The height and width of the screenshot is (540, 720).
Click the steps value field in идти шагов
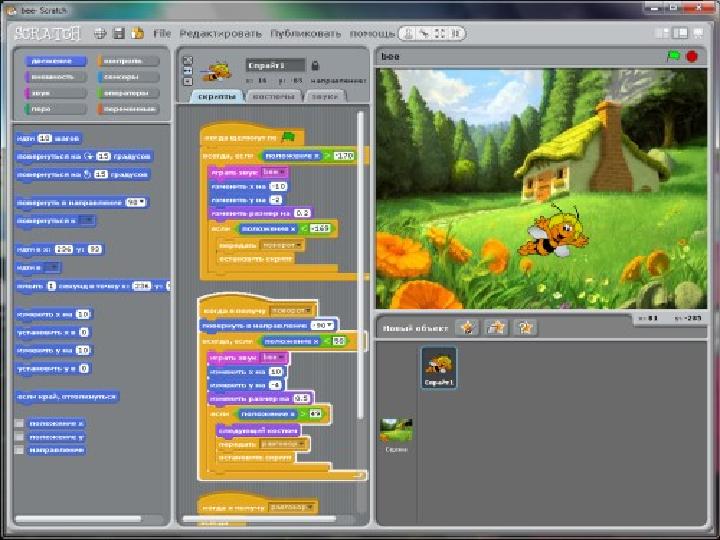point(45,138)
